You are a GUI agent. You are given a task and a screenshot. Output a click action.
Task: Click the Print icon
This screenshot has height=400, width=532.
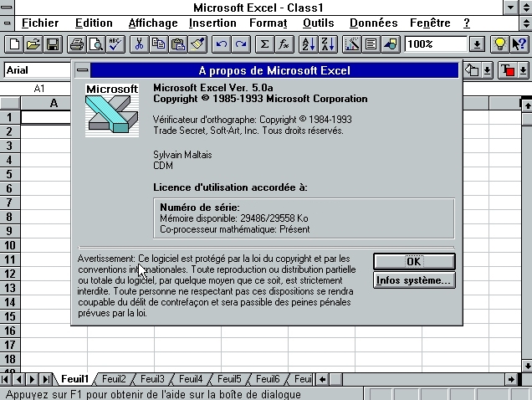coord(77,44)
